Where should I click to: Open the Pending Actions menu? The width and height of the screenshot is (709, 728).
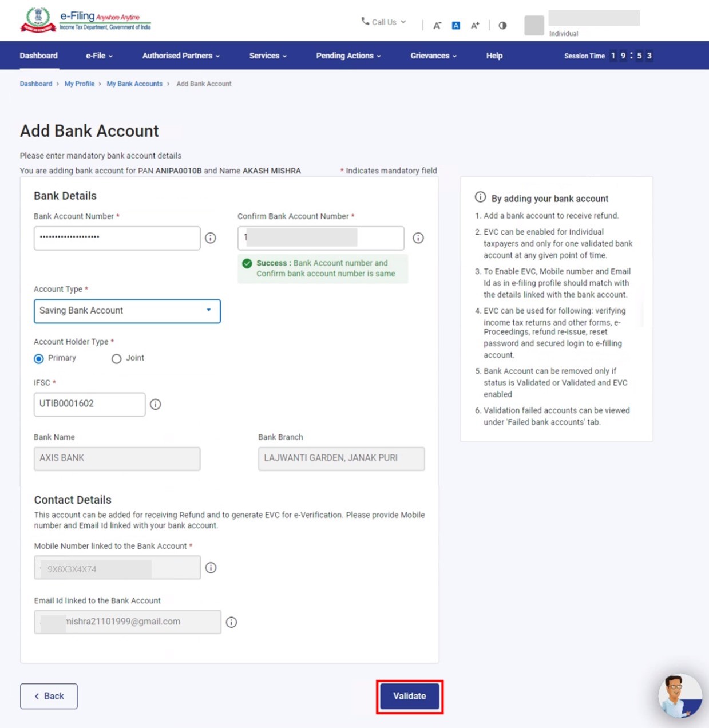[x=348, y=56]
